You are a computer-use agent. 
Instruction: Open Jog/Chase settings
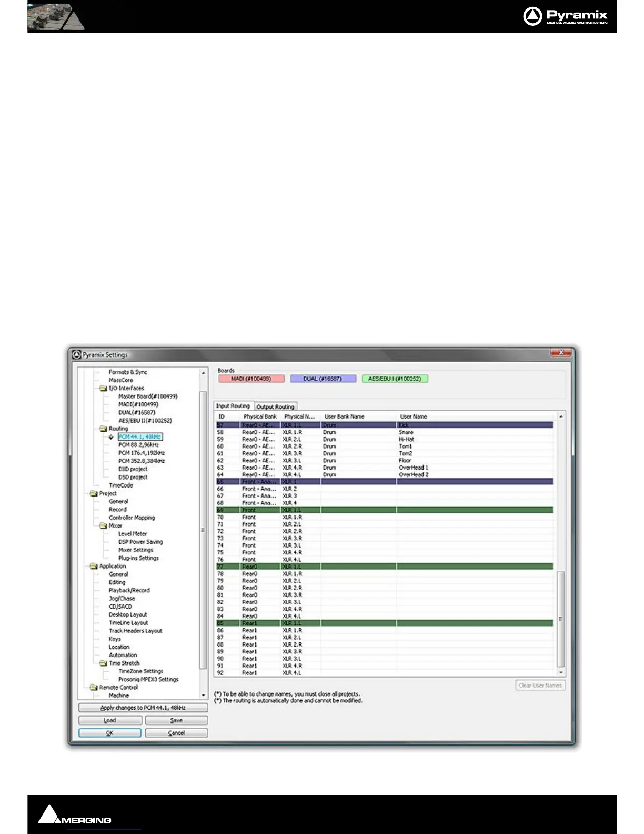pyautogui.click(x=122, y=599)
